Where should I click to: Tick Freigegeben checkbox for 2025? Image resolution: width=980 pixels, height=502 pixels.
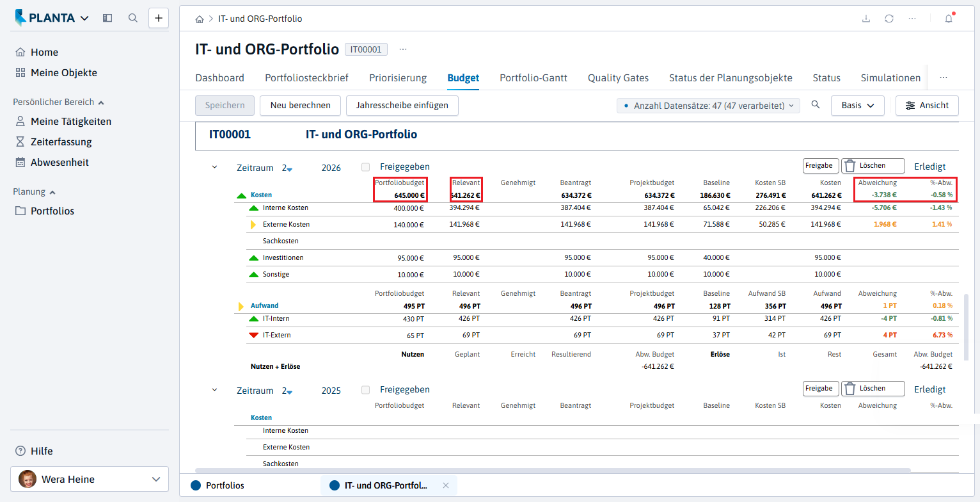[366, 390]
